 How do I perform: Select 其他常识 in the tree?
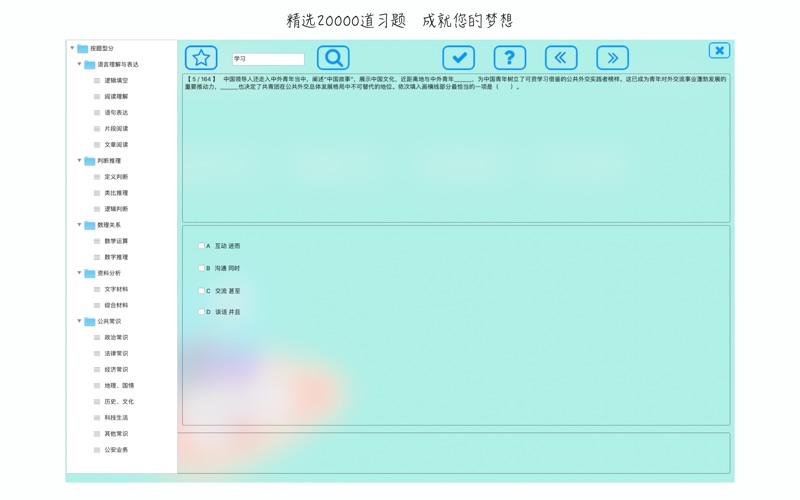(116, 434)
